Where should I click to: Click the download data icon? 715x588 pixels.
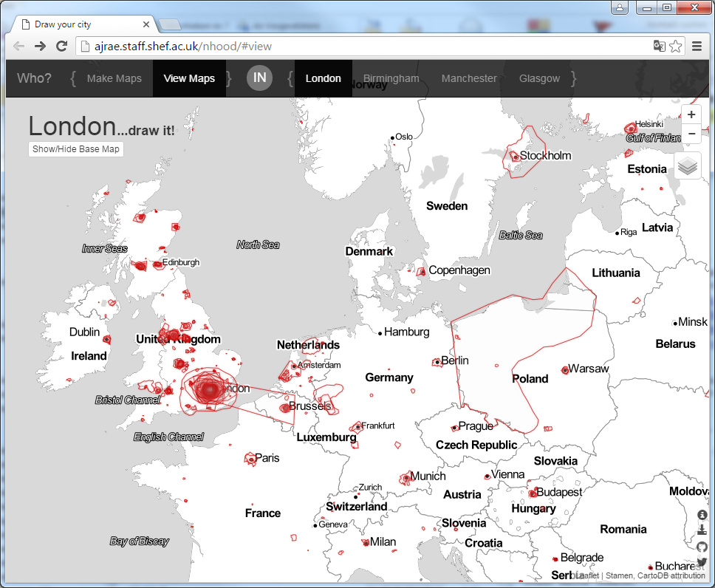tap(702, 530)
